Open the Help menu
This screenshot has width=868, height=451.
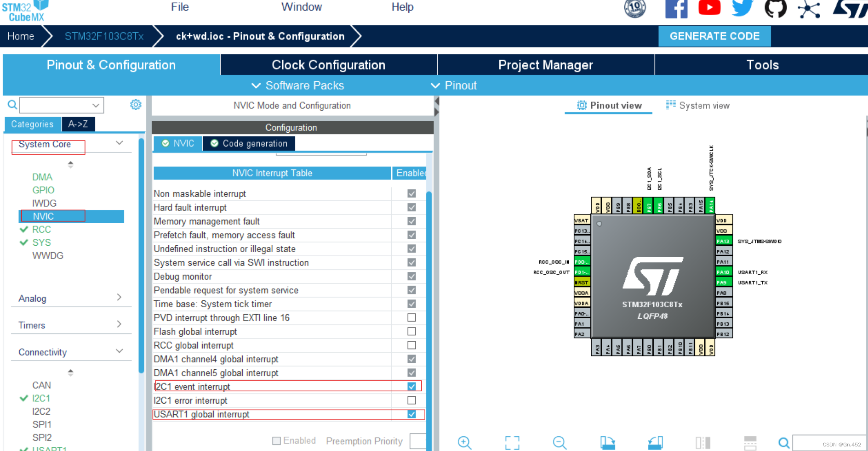402,7
